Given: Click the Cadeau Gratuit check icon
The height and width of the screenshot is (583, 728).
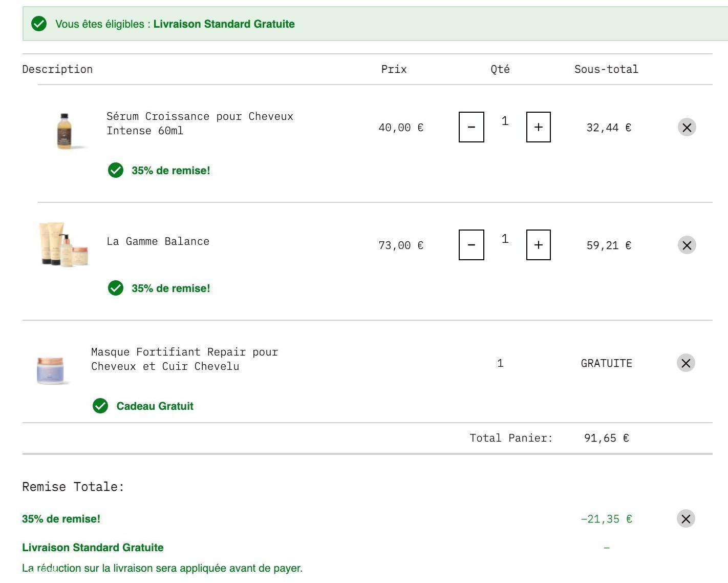Looking at the screenshot, I should click(x=100, y=406).
